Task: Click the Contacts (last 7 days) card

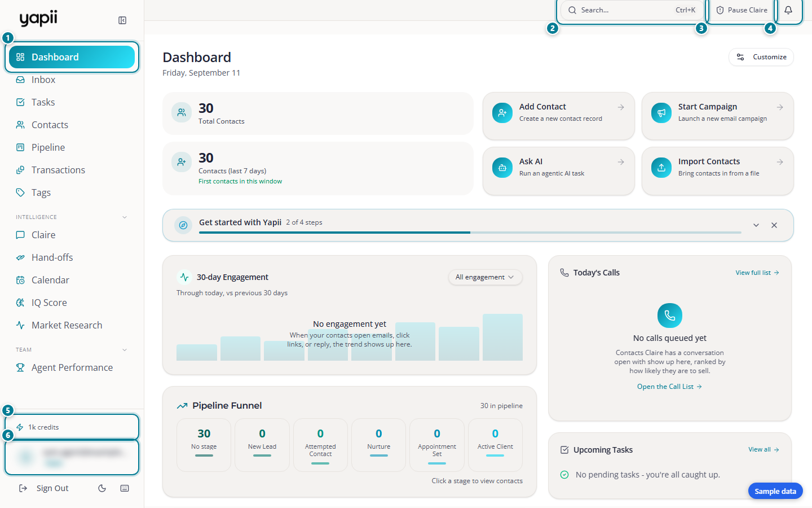Action: pyautogui.click(x=318, y=168)
